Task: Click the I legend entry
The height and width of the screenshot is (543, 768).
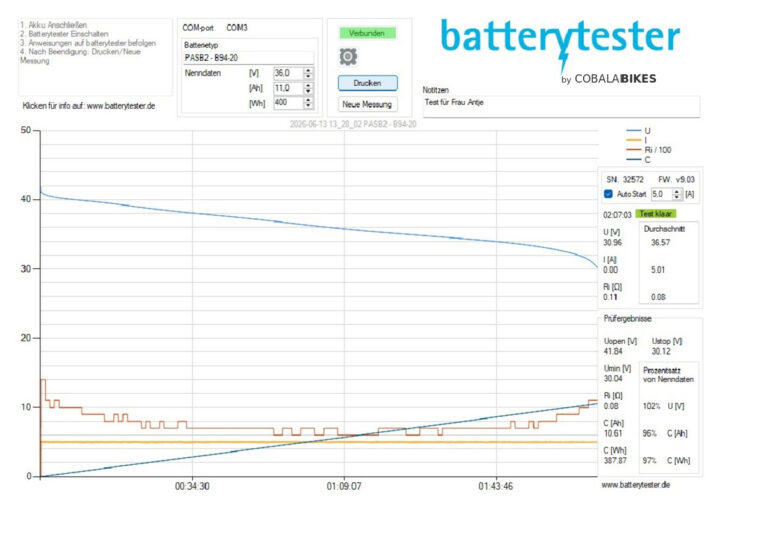Action: 637,140
